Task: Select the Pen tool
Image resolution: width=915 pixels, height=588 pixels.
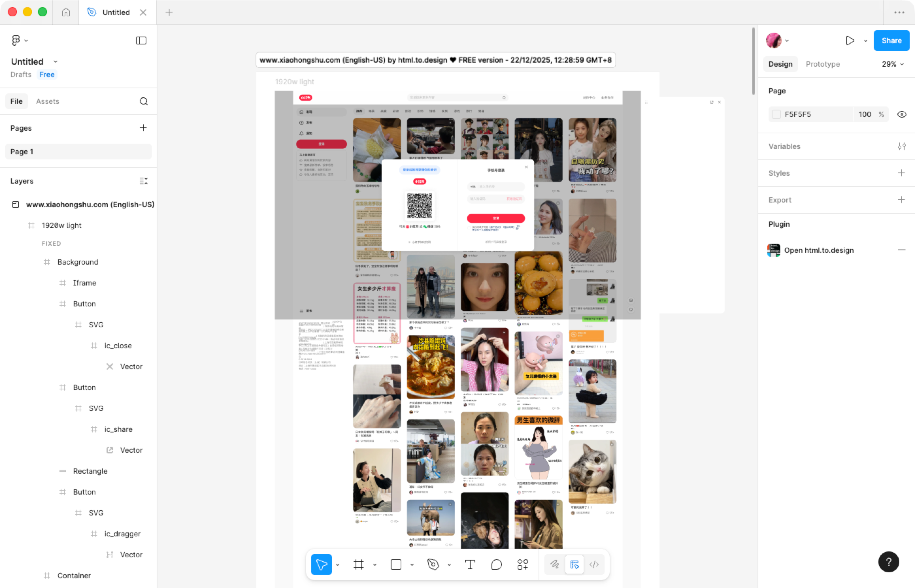Action: [433, 564]
